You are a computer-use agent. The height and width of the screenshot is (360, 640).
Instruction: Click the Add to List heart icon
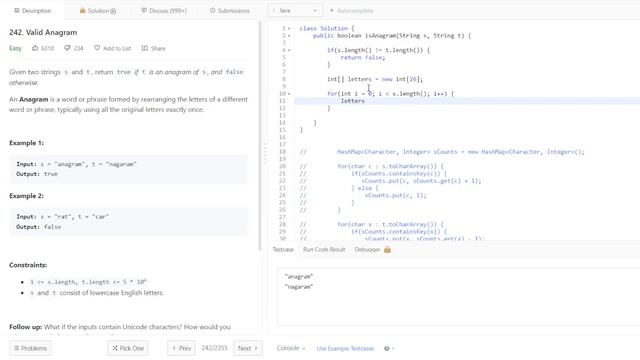97,48
